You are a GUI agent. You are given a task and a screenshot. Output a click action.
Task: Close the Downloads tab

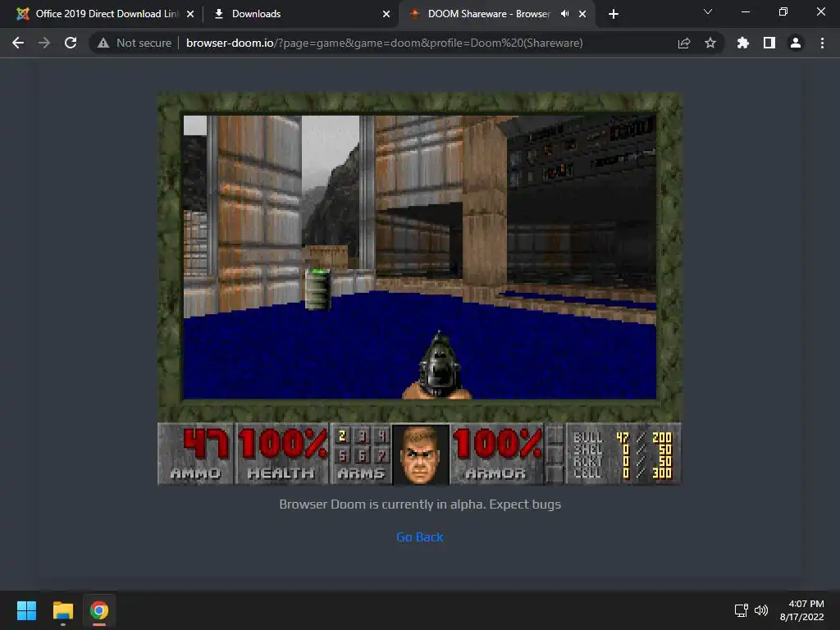point(386,14)
